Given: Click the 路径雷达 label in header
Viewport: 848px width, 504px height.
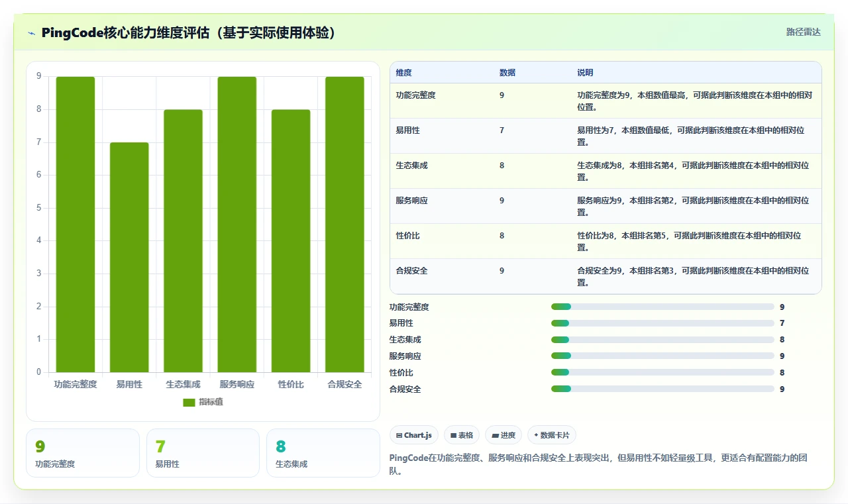Looking at the screenshot, I should coord(803,32).
